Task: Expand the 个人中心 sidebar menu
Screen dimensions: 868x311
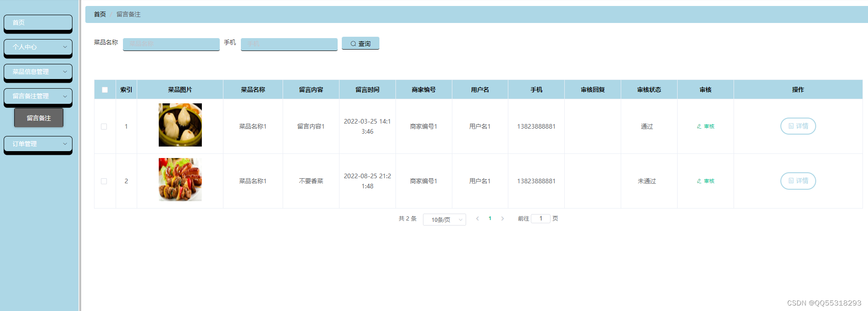Action: [38, 47]
